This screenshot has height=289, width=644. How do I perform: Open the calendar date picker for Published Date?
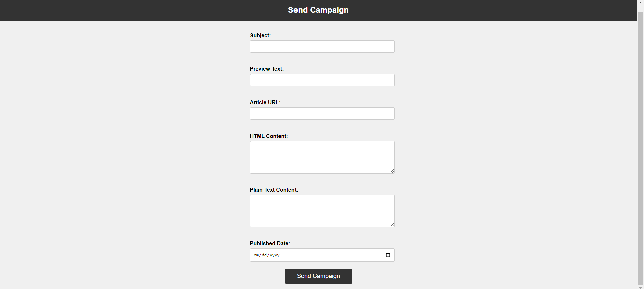[x=388, y=255]
